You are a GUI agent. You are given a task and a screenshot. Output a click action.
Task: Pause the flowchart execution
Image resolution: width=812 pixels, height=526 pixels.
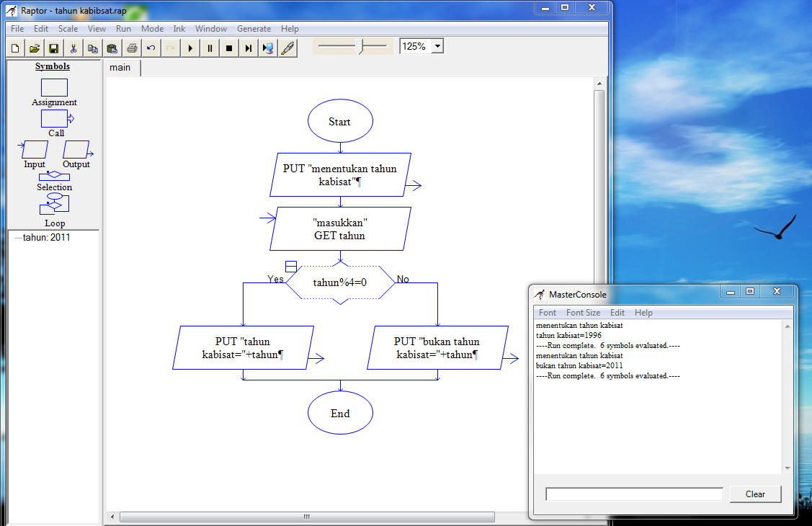[x=208, y=48]
